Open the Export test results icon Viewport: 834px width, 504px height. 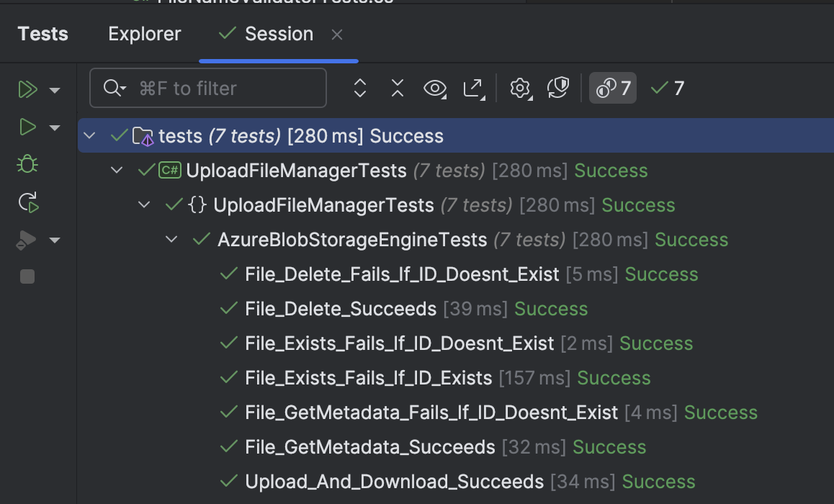(475, 88)
